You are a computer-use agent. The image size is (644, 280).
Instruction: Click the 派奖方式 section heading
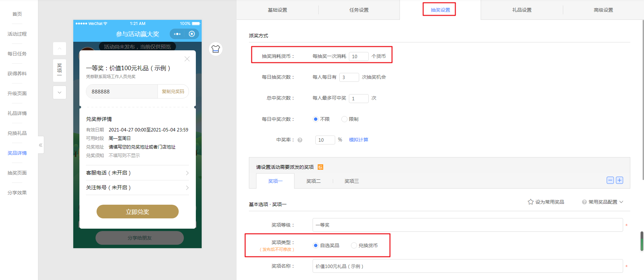click(258, 36)
